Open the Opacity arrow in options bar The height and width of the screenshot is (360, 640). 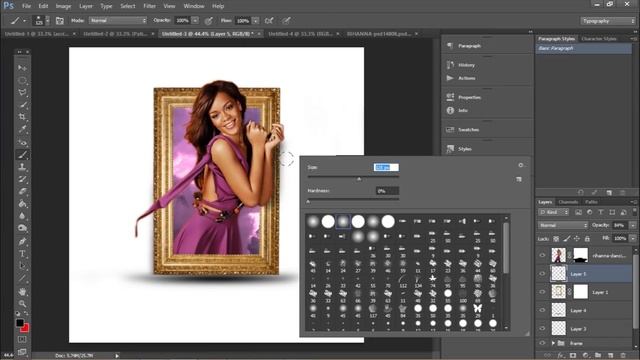click(x=196, y=20)
